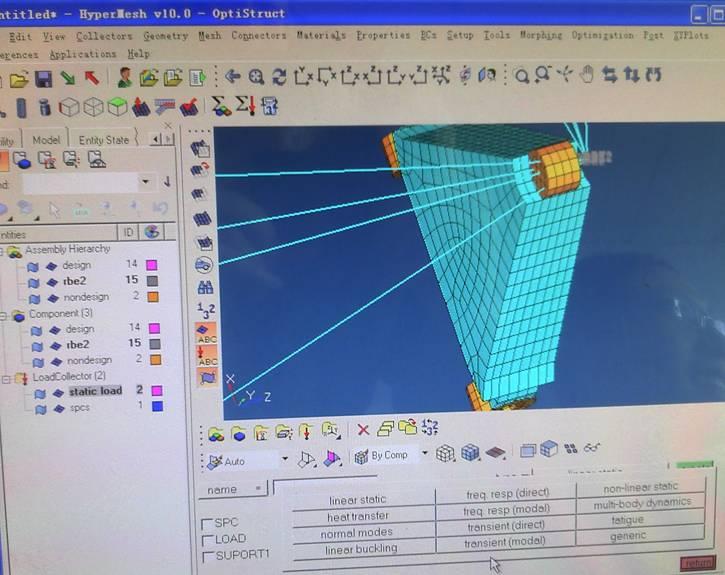Click the green arrow Import icon
This screenshot has height=575, width=725.
pyautogui.click(x=68, y=78)
